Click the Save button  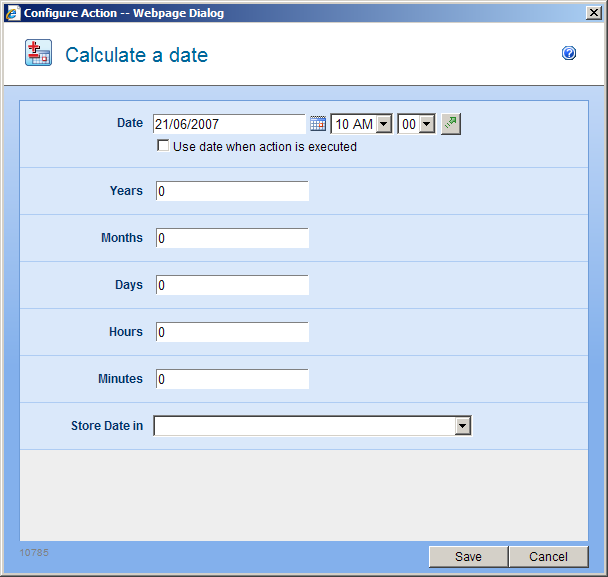click(x=468, y=557)
